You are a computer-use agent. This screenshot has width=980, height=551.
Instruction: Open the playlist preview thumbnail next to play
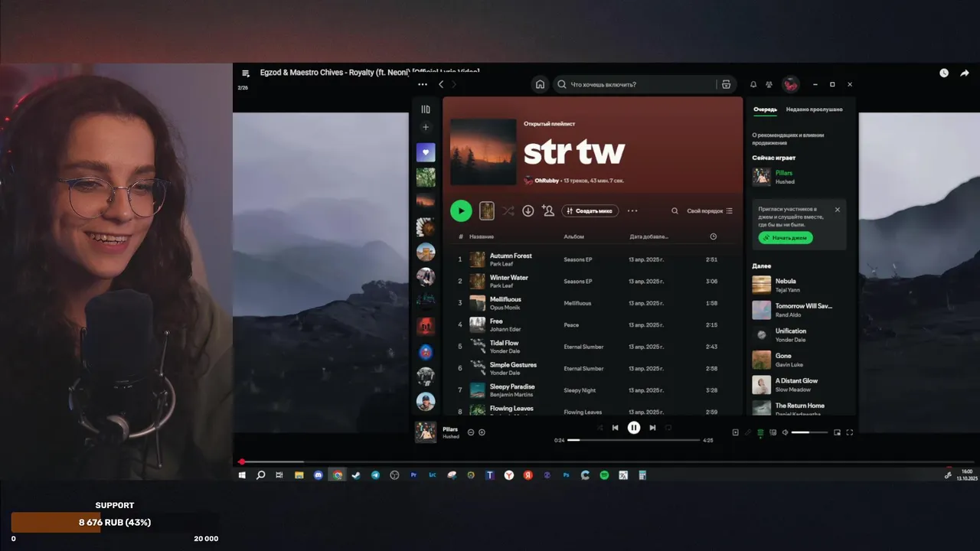coord(486,210)
